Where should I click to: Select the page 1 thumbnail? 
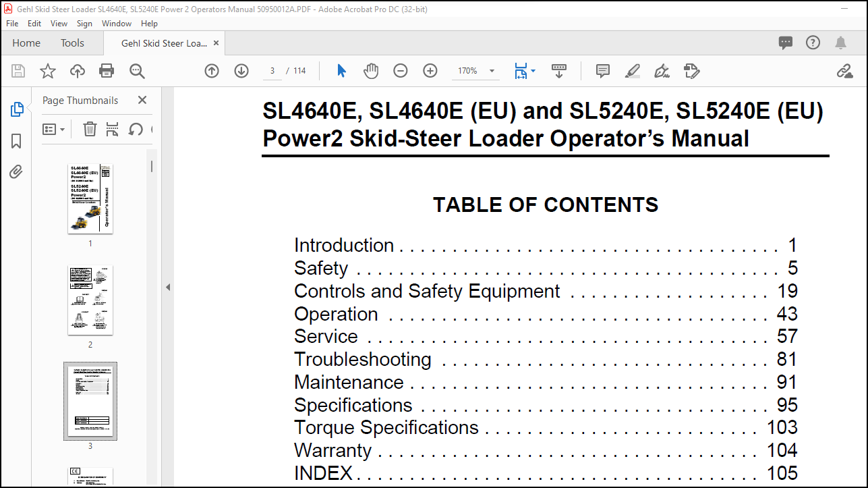click(x=90, y=199)
